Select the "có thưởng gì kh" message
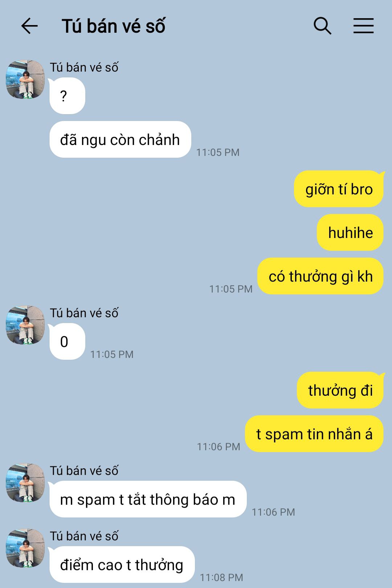The height and width of the screenshot is (588, 392). pos(320,276)
